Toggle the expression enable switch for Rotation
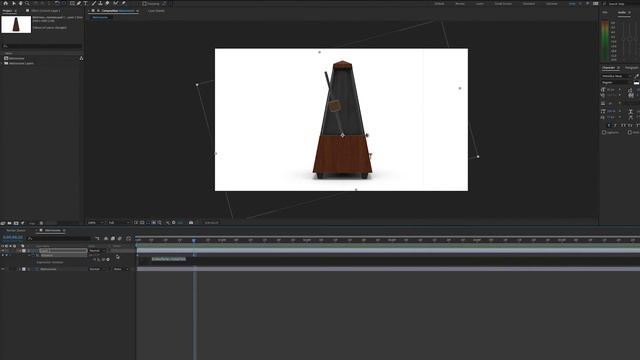 point(94,260)
